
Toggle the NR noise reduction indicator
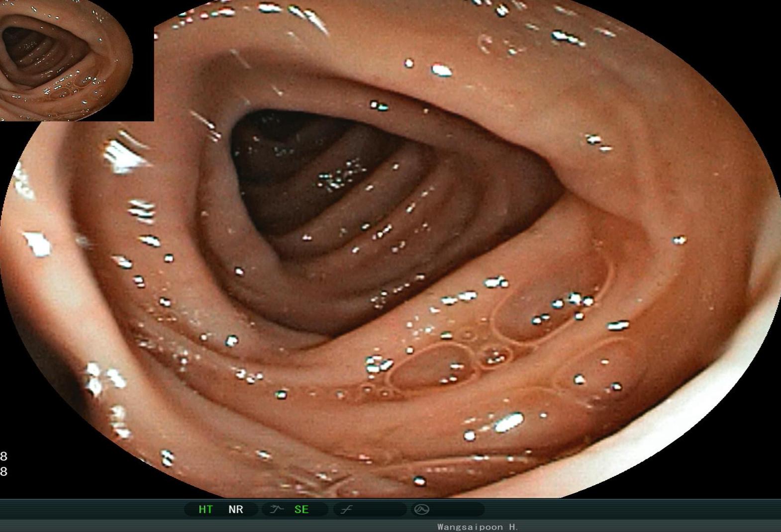236,509
